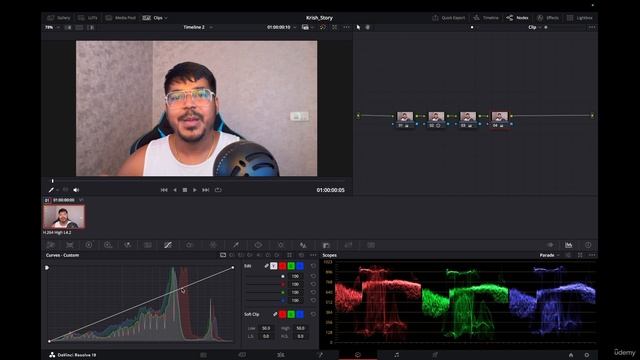Screen dimensions: 640x360
Task: Toggle the Timeline panel button
Action: click(486, 18)
